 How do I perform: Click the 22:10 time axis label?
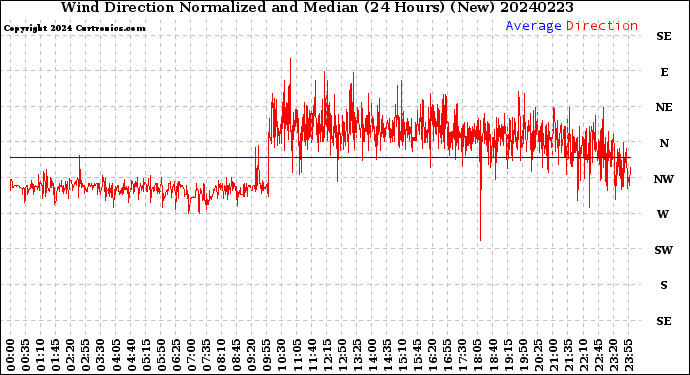coord(583,355)
